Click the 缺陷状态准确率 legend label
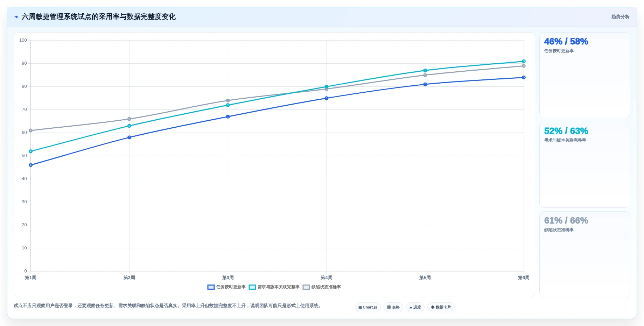 (326, 287)
